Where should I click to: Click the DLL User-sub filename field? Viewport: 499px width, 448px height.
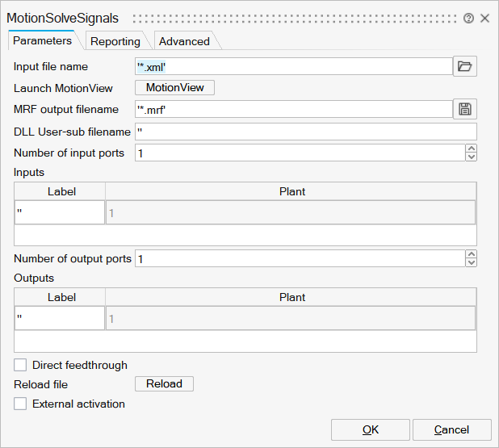[x=305, y=132]
